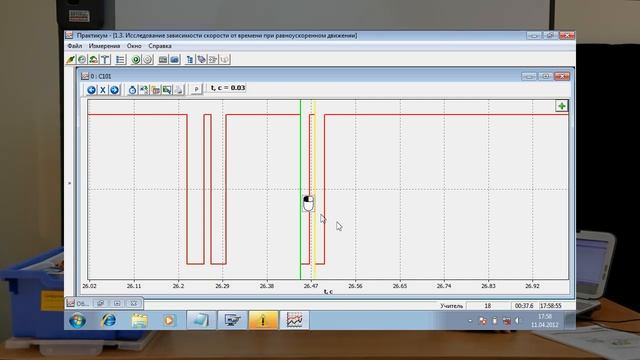Click the Учитель status bar label
The height and width of the screenshot is (360, 640).
(x=451, y=306)
